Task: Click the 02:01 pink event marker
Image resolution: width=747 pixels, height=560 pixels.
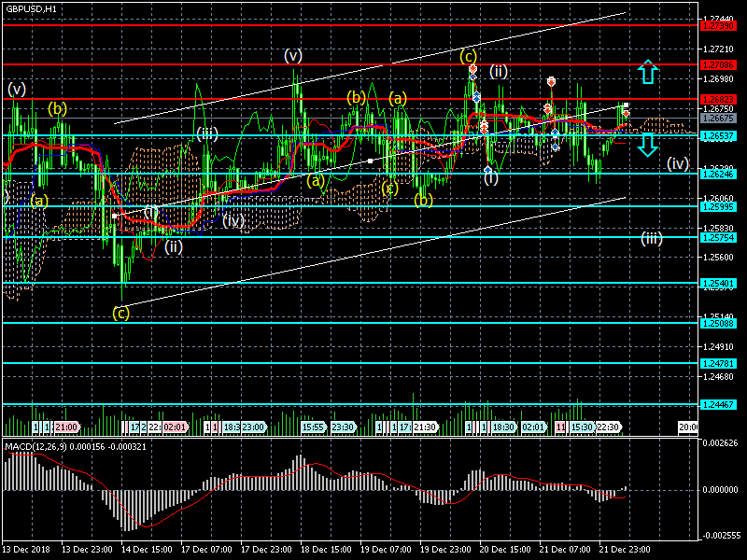Action: (175, 427)
